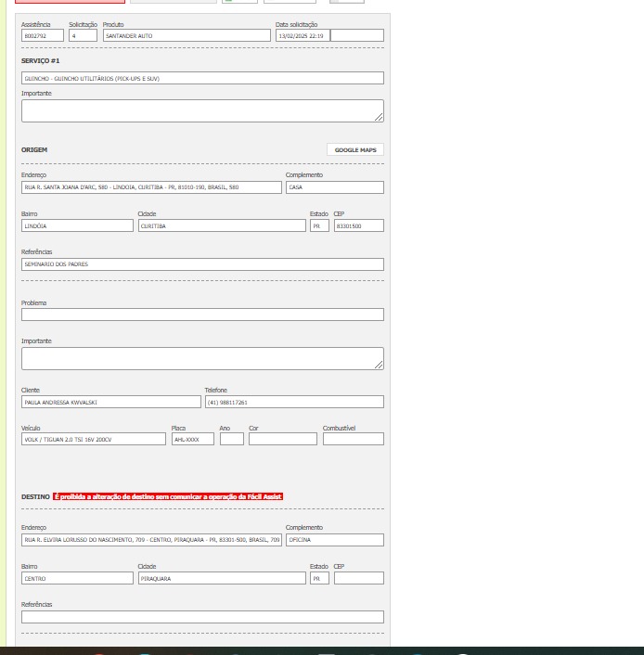Click the Placa label
Viewport: 644px width, 655px height.
pyautogui.click(x=178, y=429)
